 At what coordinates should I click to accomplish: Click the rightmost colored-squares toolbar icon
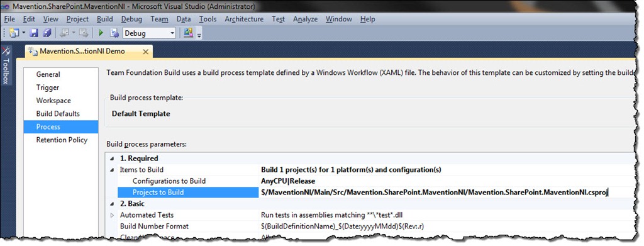(x=188, y=33)
